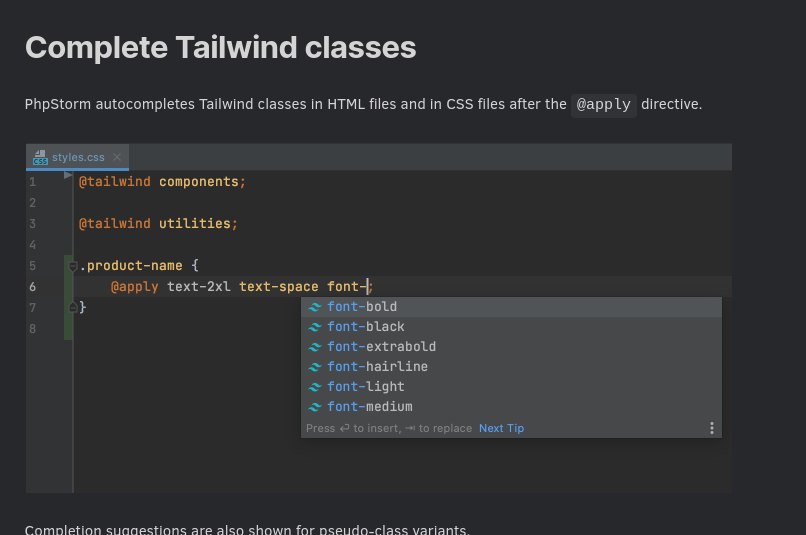
Task: Choose font-light completion suggestion
Action: [511, 387]
